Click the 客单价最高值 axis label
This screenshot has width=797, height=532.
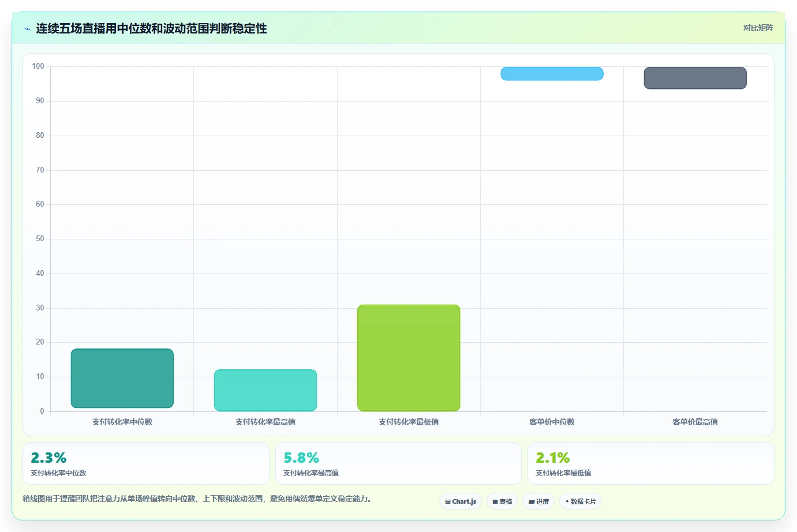click(x=695, y=422)
